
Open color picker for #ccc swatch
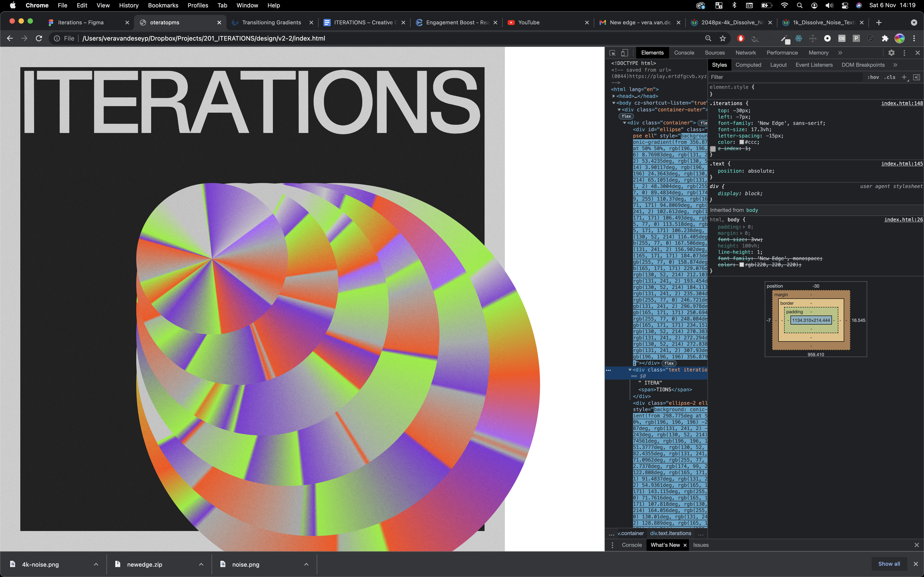(x=742, y=142)
